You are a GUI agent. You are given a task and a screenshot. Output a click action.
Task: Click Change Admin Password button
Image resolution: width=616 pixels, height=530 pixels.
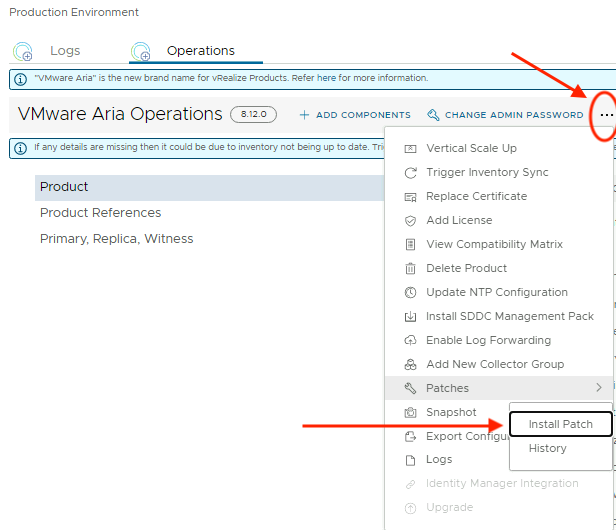point(505,115)
